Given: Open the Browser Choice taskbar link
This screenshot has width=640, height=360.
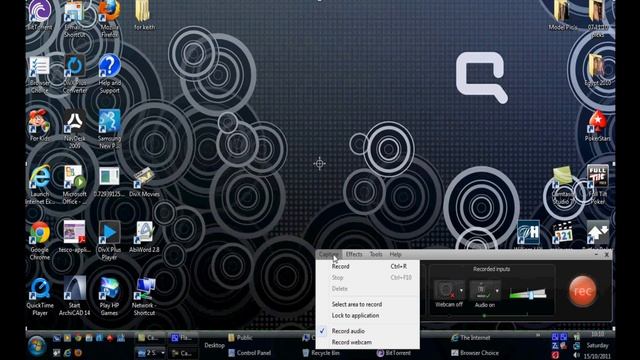Looking at the screenshot, I should (475, 353).
